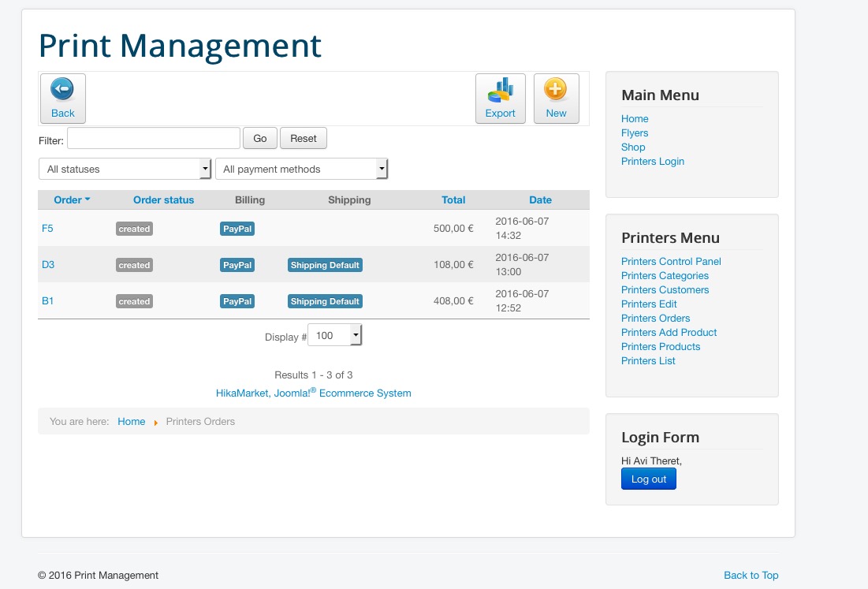Sort table by Total column
The height and width of the screenshot is (589, 868).
(453, 199)
